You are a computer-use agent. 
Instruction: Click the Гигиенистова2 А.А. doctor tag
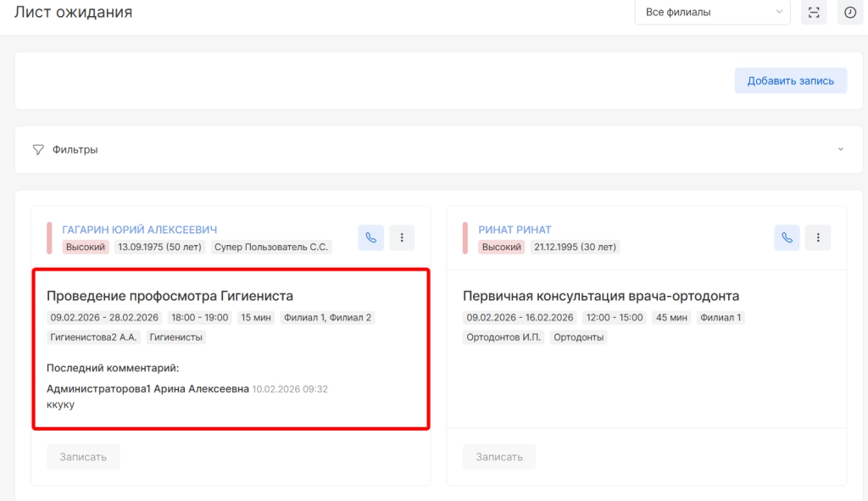[x=94, y=337]
